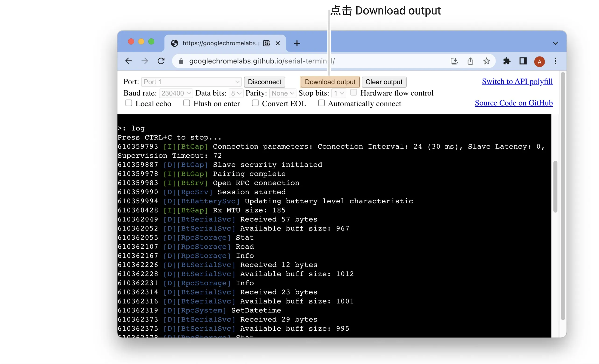Click the page's outer scrollbar
The image size is (599, 364).
(x=563, y=196)
